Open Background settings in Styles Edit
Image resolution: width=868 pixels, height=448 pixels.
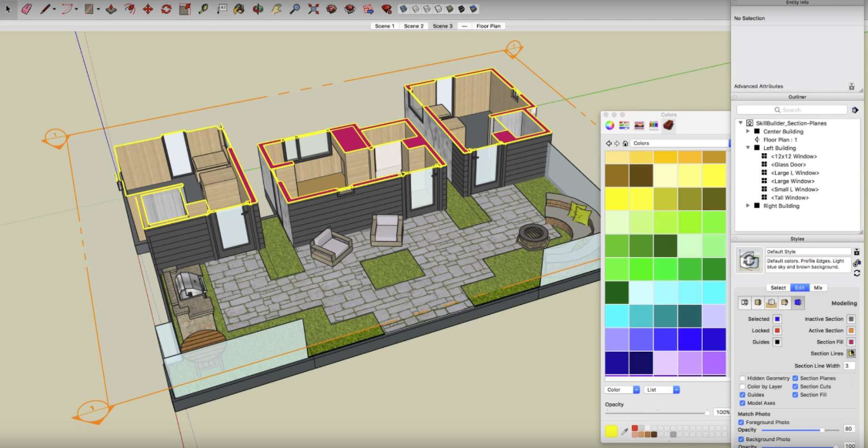pyautogui.click(x=771, y=303)
